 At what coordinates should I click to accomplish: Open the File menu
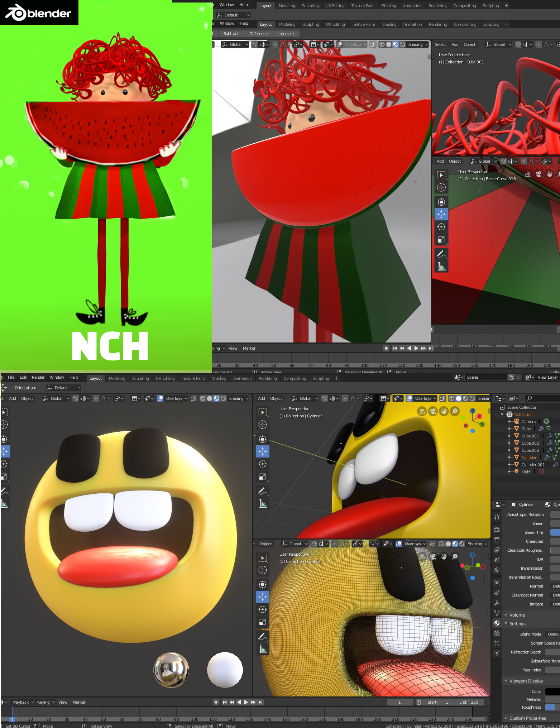pyautogui.click(x=11, y=377)
